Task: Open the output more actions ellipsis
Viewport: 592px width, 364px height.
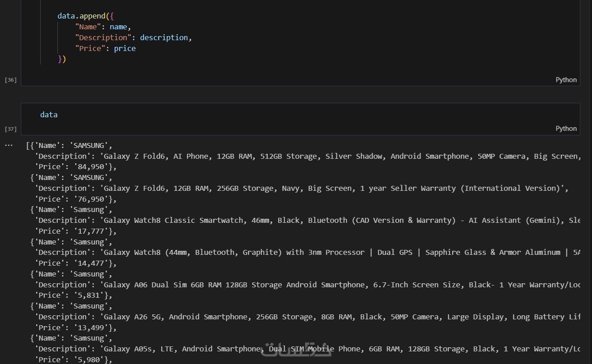Action: pyautogui.click(x=9, y=145)
